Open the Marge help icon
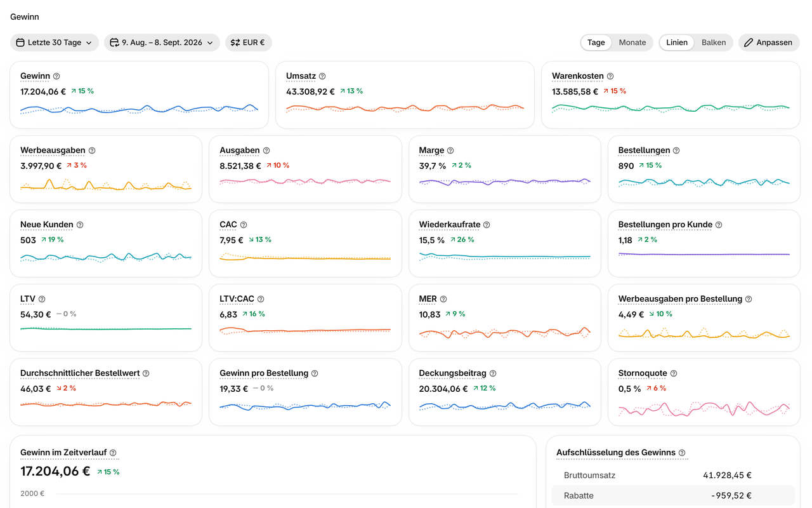The image size is (812, 508). [450, 150]
